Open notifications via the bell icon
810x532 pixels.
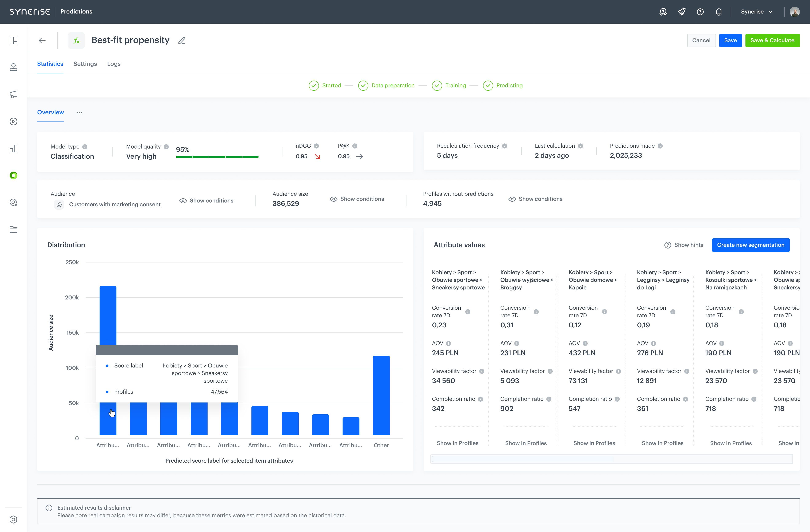(719, 12)
